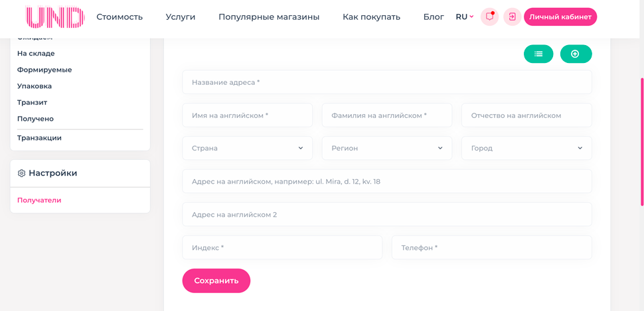This screenshot has width=644, height=311.
Task: Click the UND logo
Action: (55, 17)
